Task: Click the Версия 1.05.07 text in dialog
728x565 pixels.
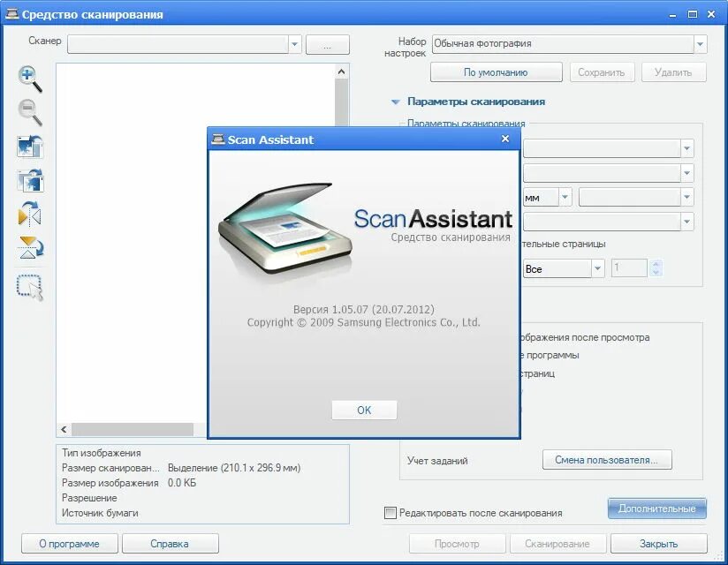Action: click(x=363, y=309)
